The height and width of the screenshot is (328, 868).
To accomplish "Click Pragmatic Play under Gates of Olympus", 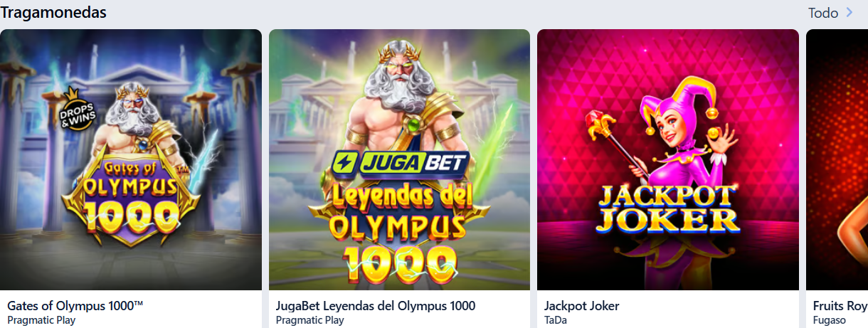I will 41,320.
